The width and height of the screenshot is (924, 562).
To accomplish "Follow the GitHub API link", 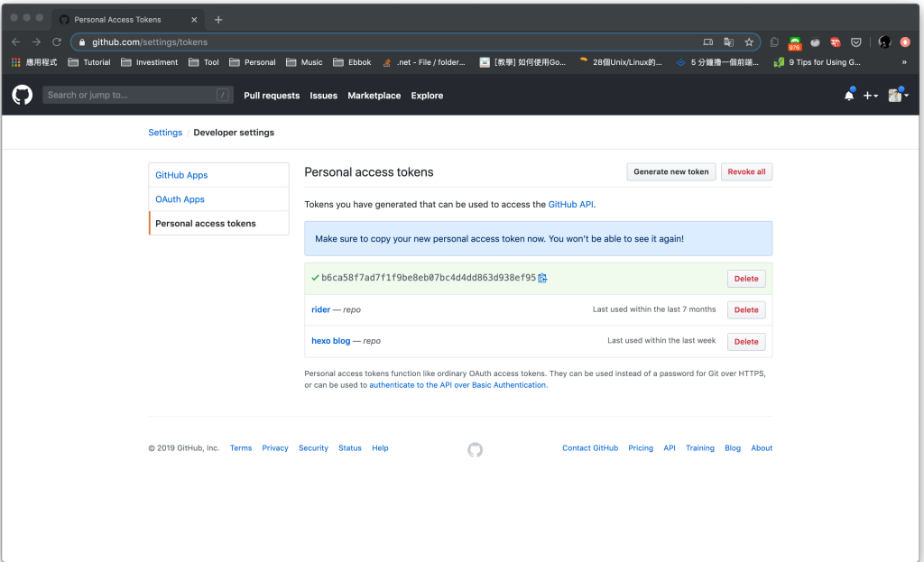I will click(x=570, y=205).
